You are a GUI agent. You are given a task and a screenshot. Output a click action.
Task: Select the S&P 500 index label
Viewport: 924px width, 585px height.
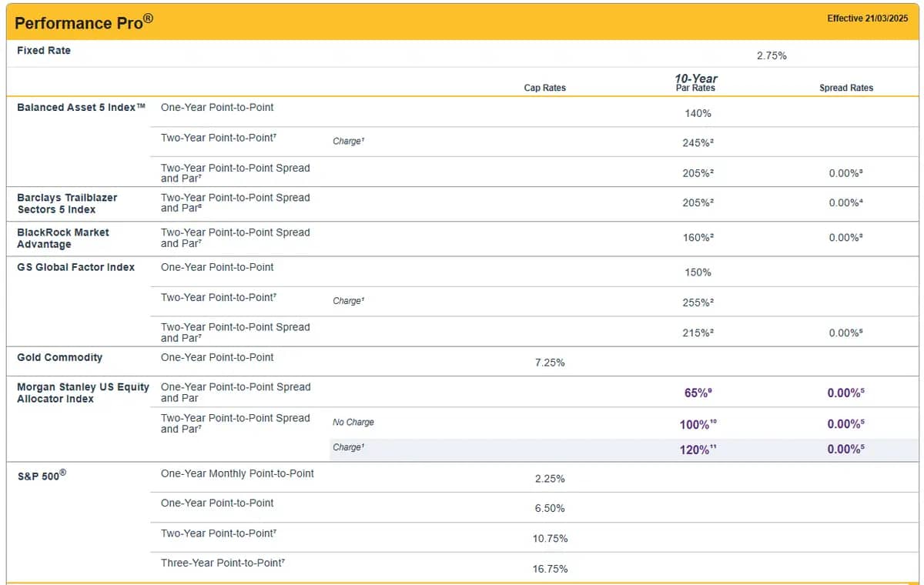coord(42,475)
